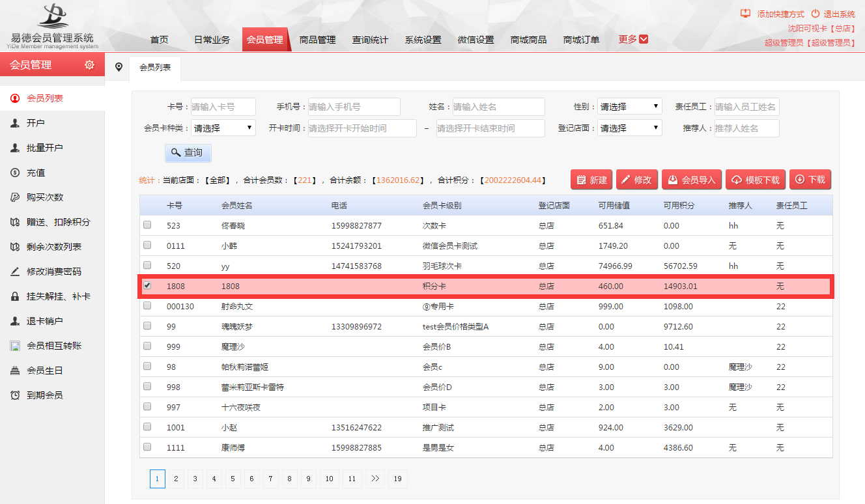Go to page 10 in pagination
This screenshot has height=504, width=865.
[329, 479]
